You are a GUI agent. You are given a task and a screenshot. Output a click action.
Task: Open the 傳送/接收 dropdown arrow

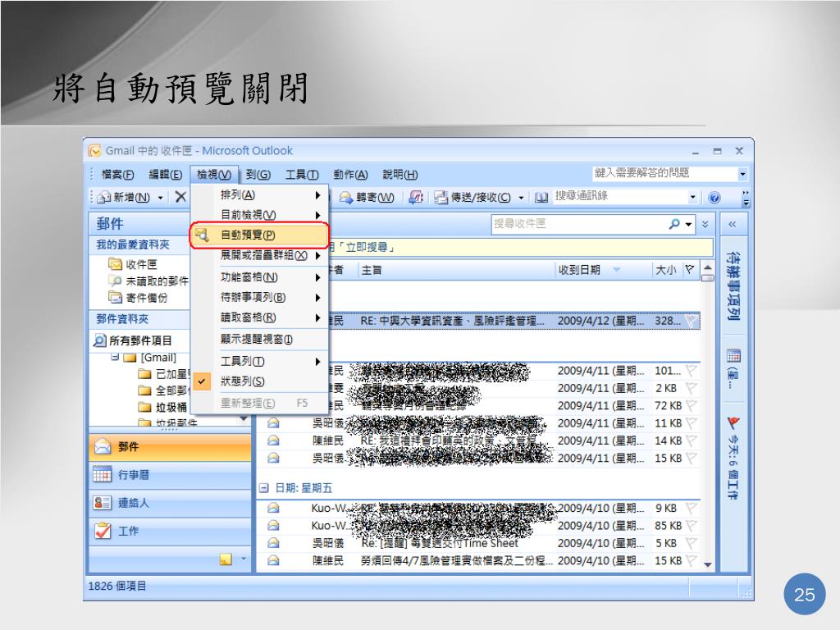click(521, 198)
